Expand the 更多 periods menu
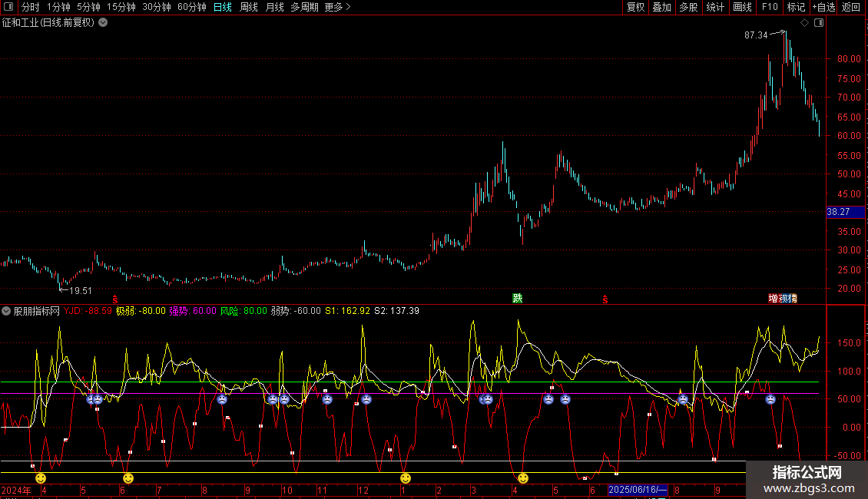This screenshot has width=868, height=499. tap(337, 7)
